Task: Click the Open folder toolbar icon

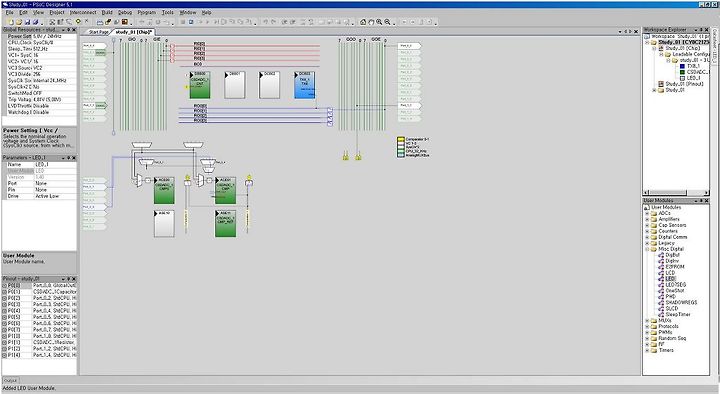Action: [x=19, y=22]
